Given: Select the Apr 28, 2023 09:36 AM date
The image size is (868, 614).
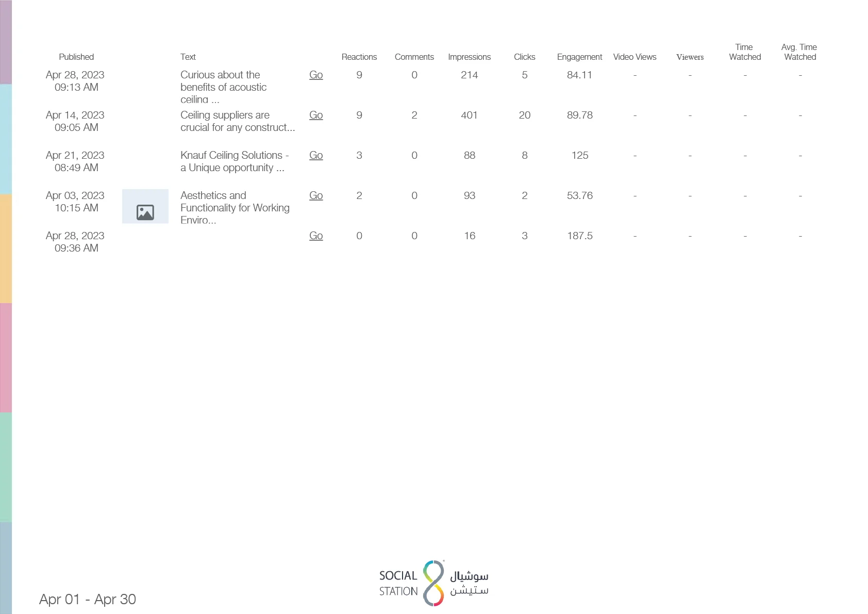Looking at the screenshot, I should [75, 242].
